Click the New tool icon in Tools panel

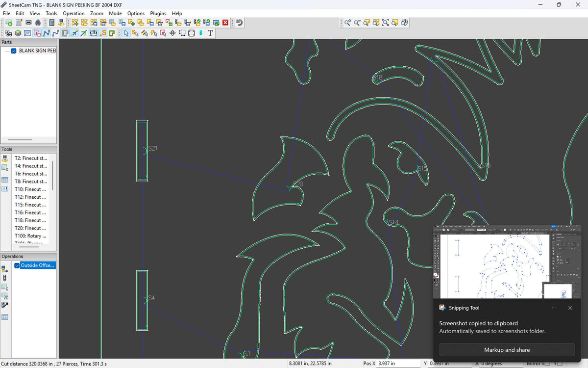(x=5, y=158)
